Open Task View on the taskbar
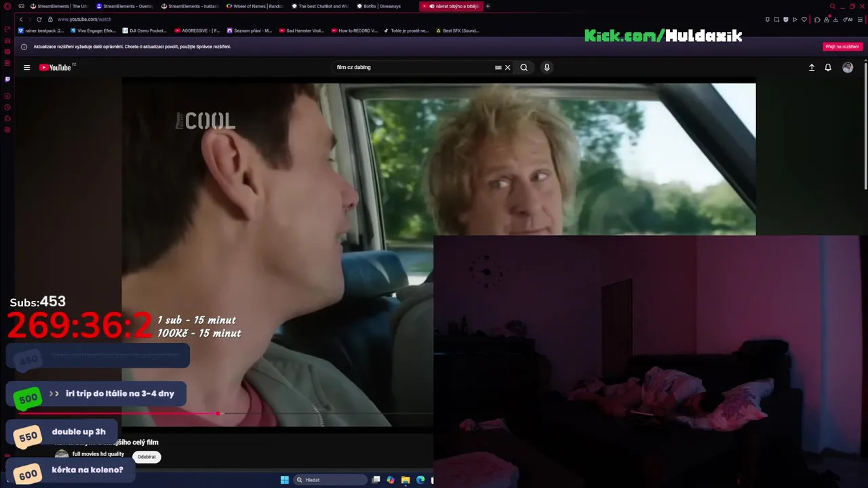 (376, 480)
